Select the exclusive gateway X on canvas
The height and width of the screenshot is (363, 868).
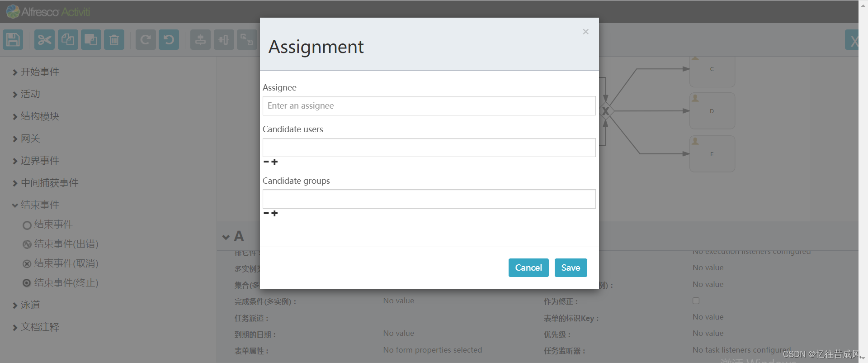pos(605,110)
